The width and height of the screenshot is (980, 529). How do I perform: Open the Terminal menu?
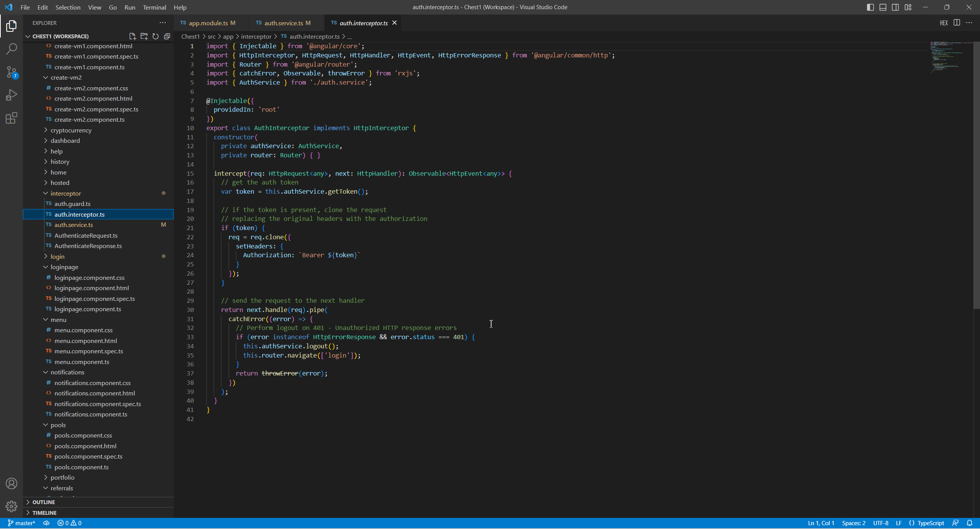pos(154,7)
